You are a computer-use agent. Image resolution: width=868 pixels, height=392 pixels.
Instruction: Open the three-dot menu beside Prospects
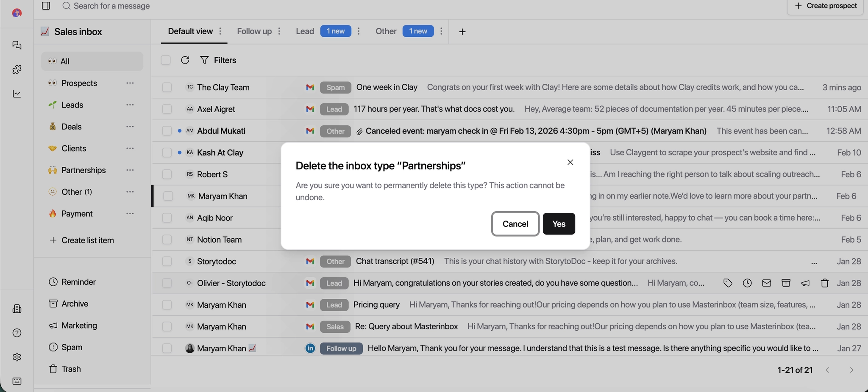click(130, 83)
